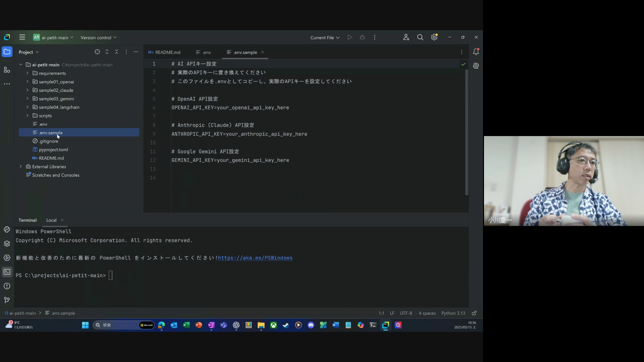Toggle the read-only lock in status bar
The image size is (644, 362).
474,313
